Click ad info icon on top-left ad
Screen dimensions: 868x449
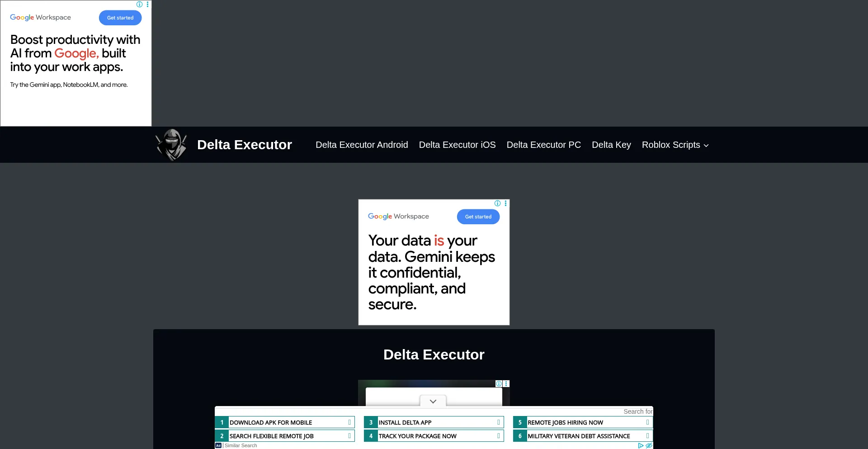[140, 4]
